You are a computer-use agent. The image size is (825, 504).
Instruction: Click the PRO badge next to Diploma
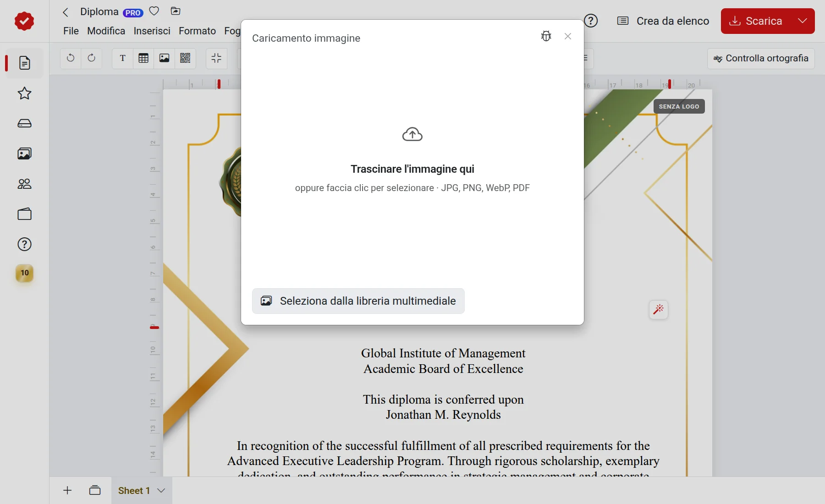click(133, 13)
